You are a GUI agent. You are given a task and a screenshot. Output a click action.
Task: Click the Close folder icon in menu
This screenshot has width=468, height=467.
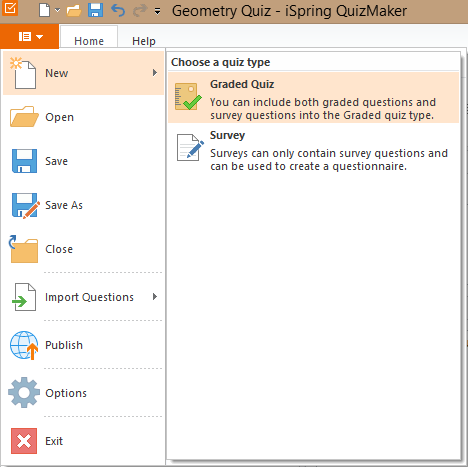coord(23,249)
